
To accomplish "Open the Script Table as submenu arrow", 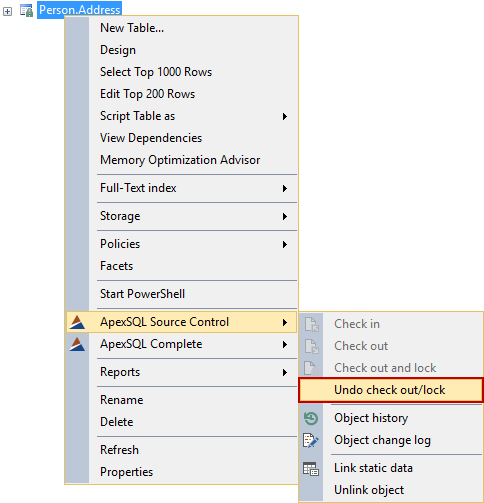I will coord(285,116).
